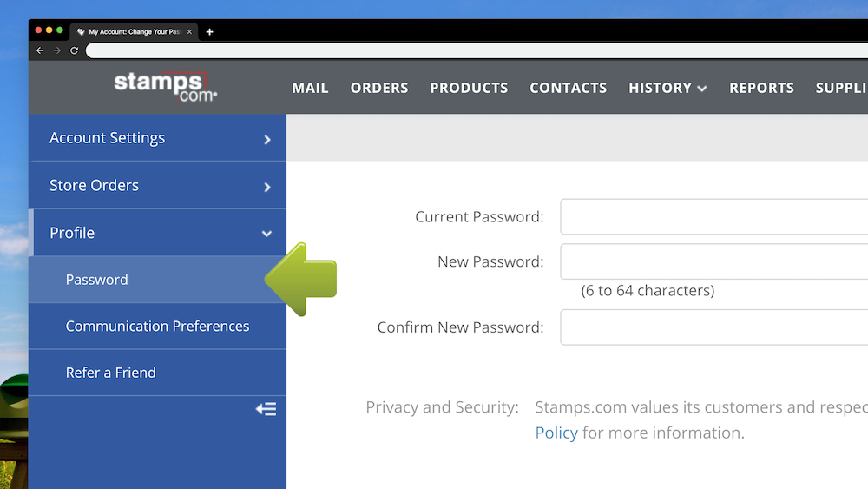Open Refer a Friend page
Screen dimensions: 868x489
[157, 373]
